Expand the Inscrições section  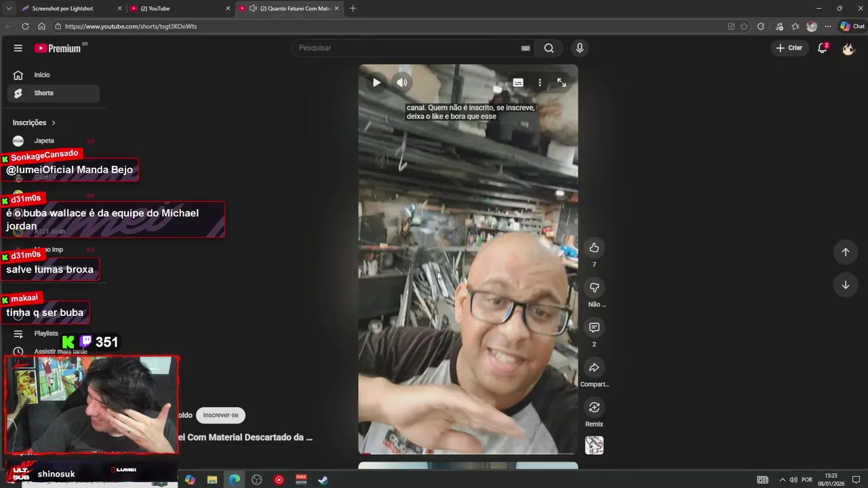pyautogui.click(x=34, y=123)
